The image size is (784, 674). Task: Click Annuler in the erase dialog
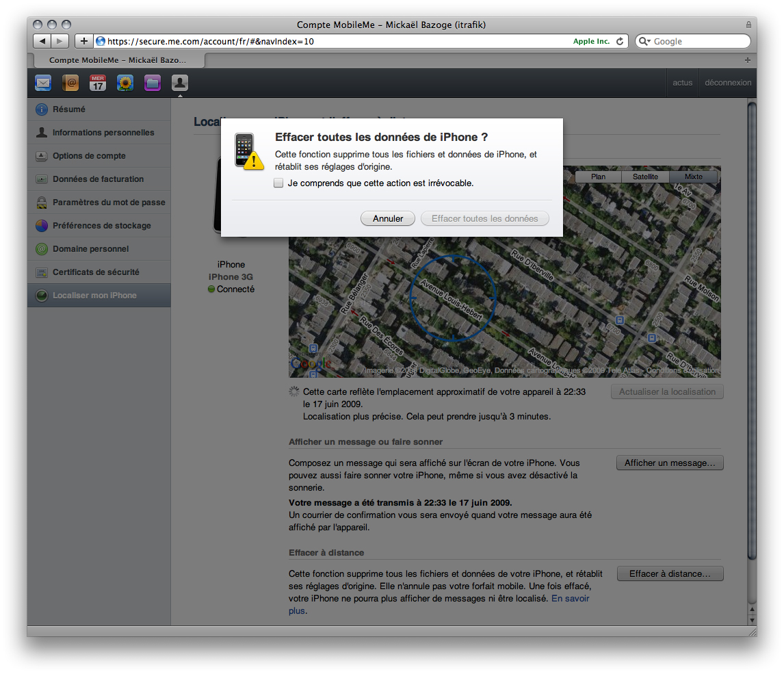click(x=387, y=218)
